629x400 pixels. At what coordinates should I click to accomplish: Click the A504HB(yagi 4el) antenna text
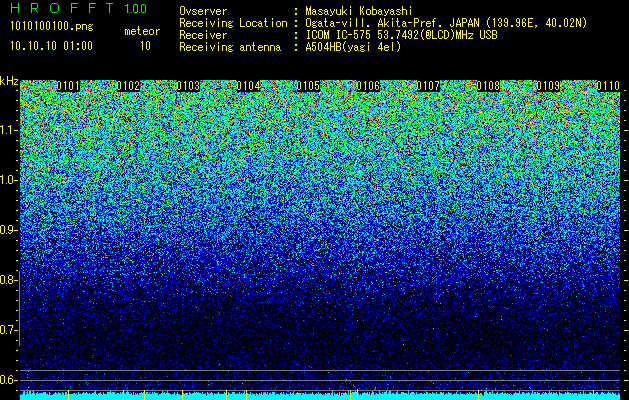click(353, 47)
